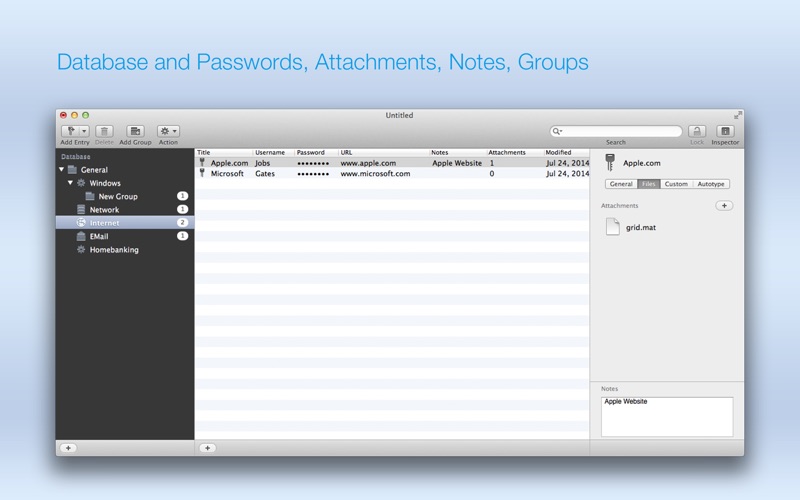Viewport: 800px width, 500px height.
Task: Click the Microsoft entry key icon
Action: (x=202, y=173)
